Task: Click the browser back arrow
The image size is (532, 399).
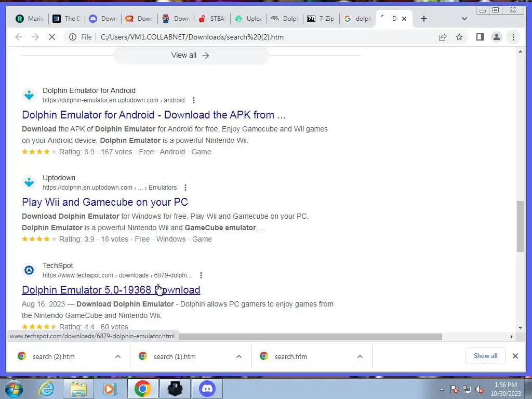Action: (x=19, y=37)
